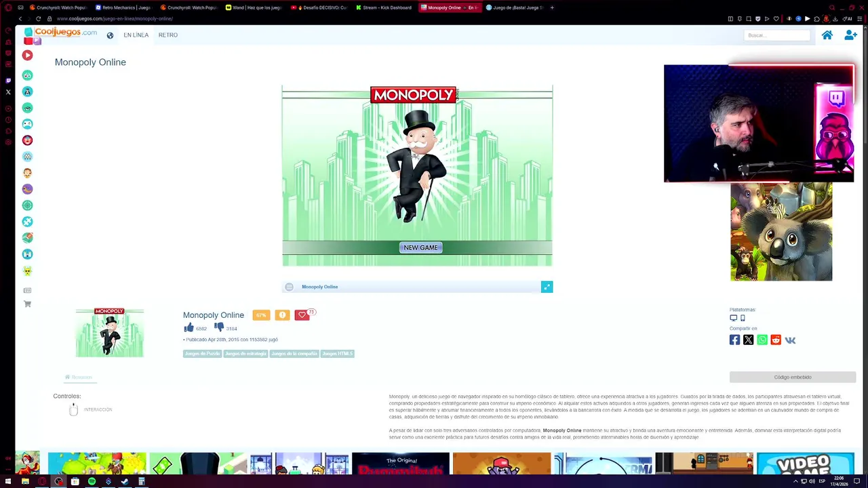Open Spotify from the taskbar
The height and width of the screenshot is (488, 868).
pyautogui.click(x=92, y=481)
